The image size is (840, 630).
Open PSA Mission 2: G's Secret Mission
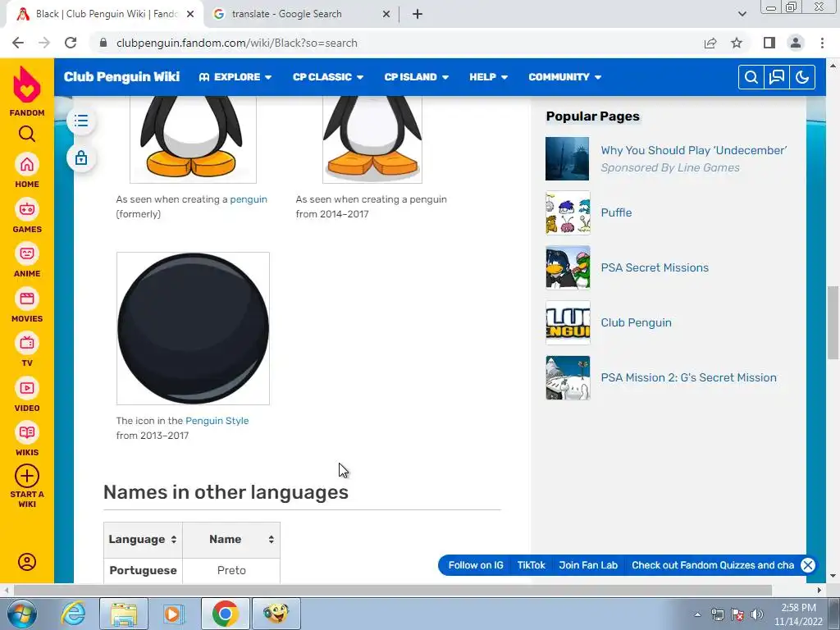688,377
